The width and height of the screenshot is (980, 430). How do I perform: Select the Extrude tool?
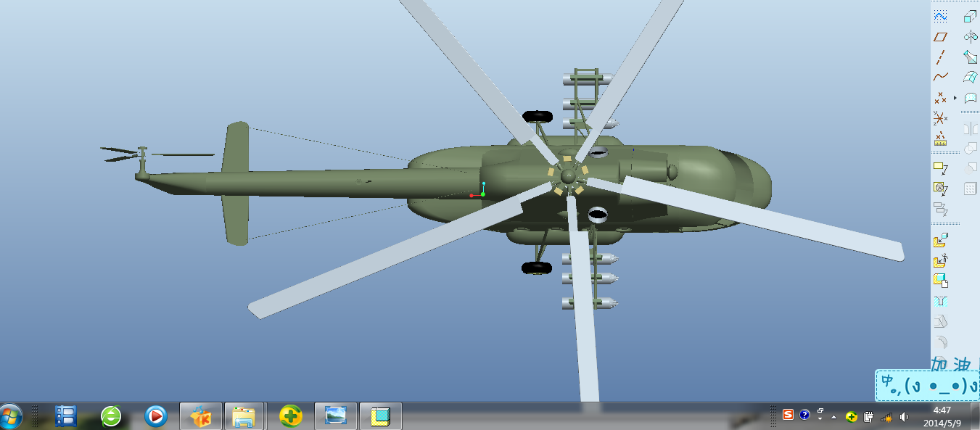(970, 16)
